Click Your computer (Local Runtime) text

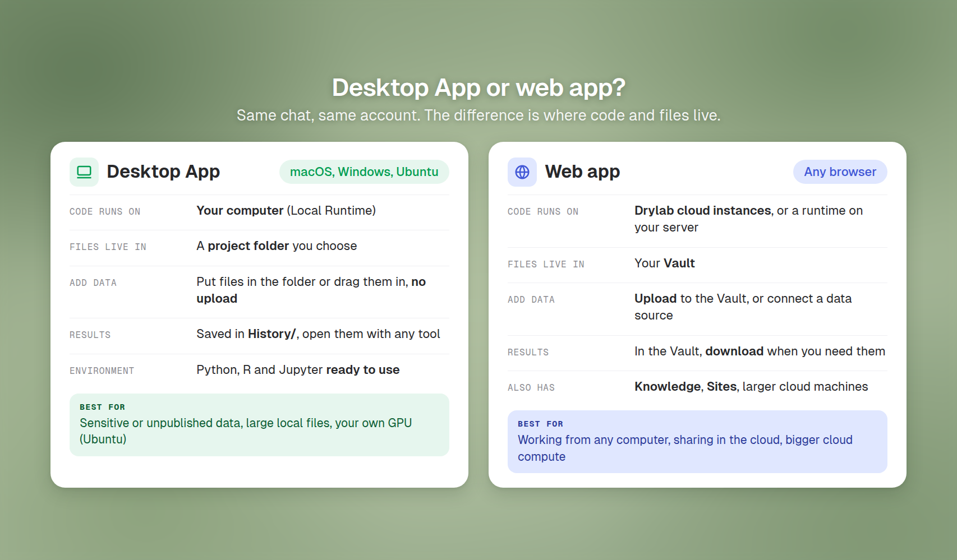point(286,211)
